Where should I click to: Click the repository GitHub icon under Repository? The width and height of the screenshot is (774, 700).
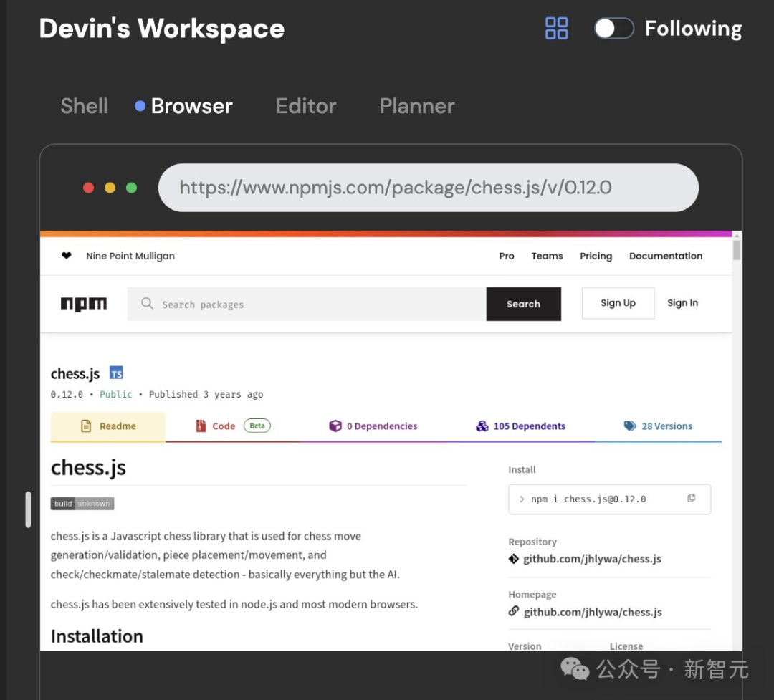514,559
